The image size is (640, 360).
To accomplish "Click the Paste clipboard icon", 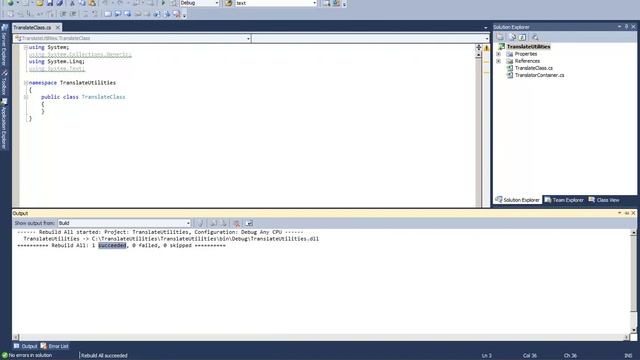I will pyautogui.click(x=92, y=3).
